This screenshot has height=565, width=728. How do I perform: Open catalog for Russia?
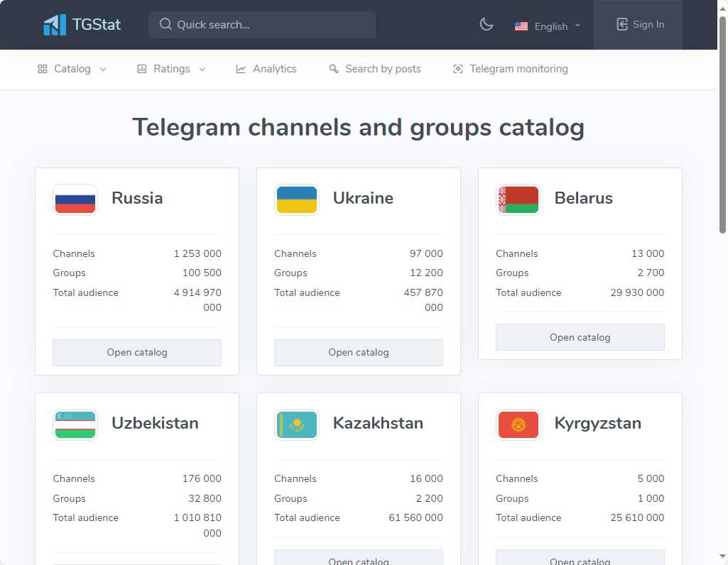pyautogui.click(x=137, y=353)
